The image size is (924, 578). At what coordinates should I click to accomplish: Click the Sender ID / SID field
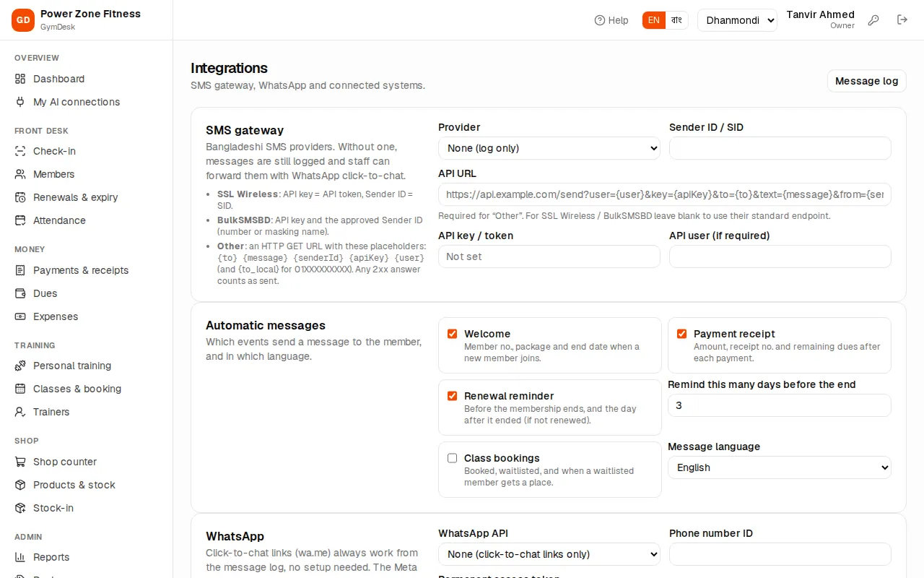click(x=780, y=148)
